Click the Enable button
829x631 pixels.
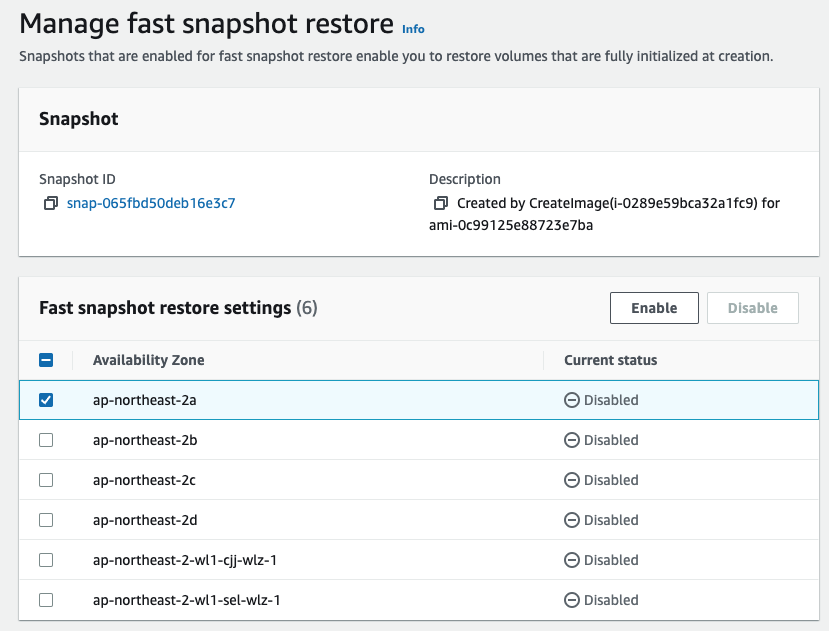click(654, 308)
